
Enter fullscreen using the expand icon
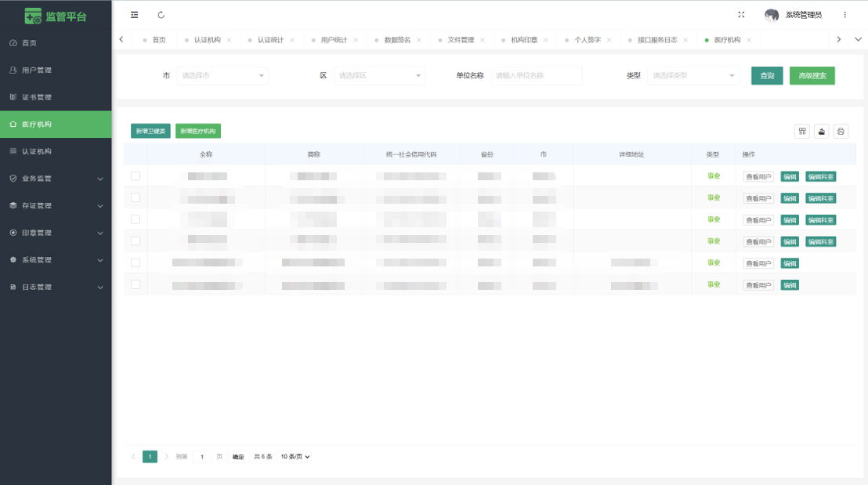tap(741, 15)
